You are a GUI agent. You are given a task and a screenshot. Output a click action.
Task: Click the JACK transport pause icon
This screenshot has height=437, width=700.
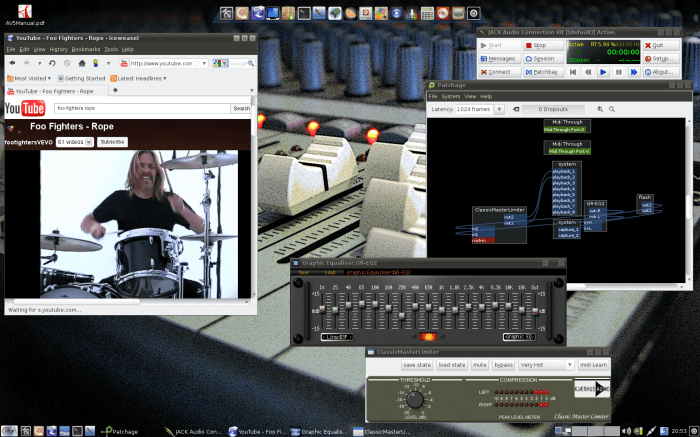click(x=618, y=72)
